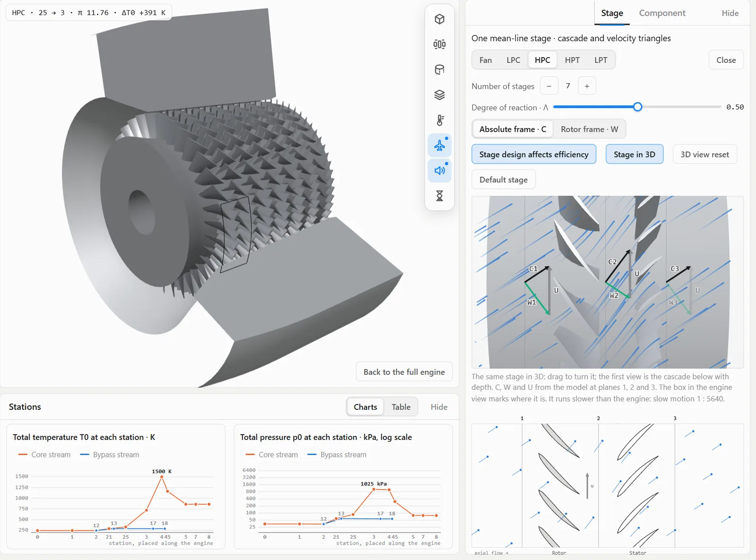Select Rotor frame · W
Image resolution: width=756 pixels, height=560 pixels.
pos(589,129)
